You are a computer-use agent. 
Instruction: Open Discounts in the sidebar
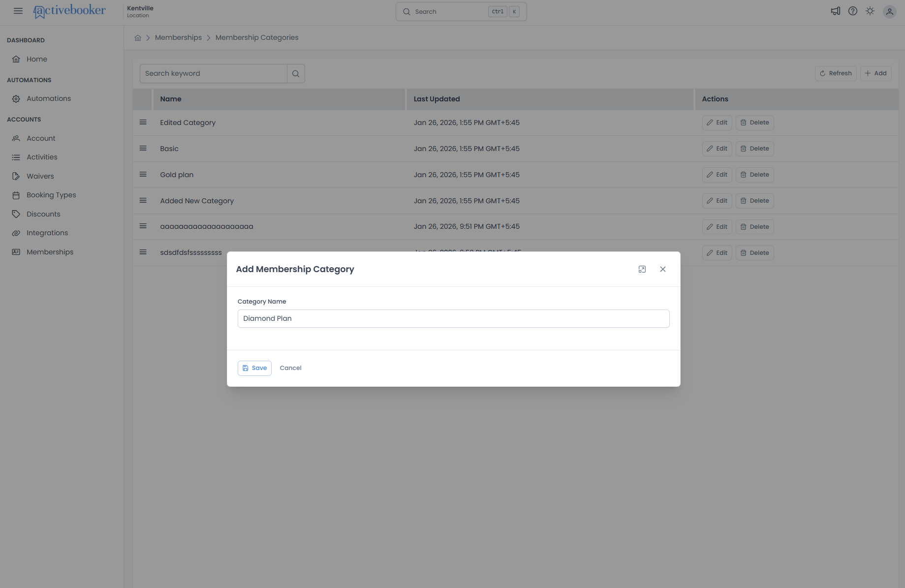click(43, 214)
